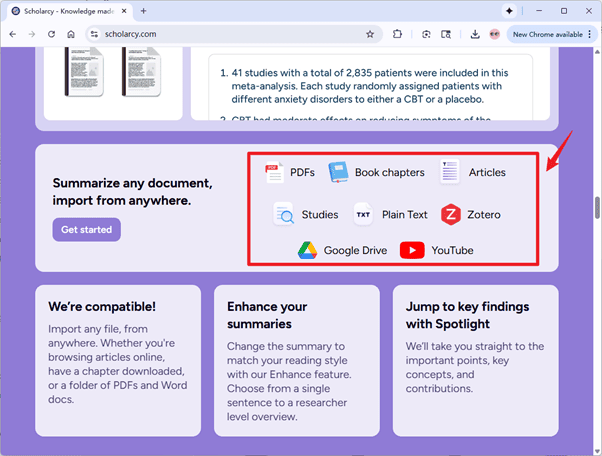Select the Book chapters icon
The height and width of the screenshot is (456, 602).
(x=338, y=172)
